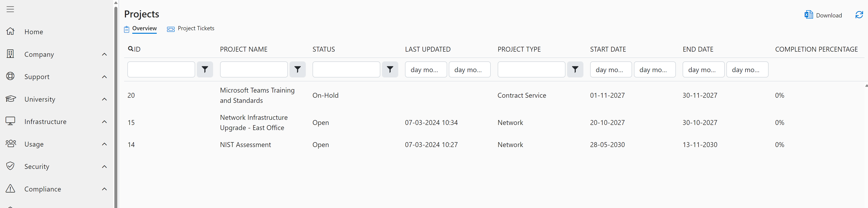Open the START DATE day picker field
Screen dimensions: 868x208
611,69
